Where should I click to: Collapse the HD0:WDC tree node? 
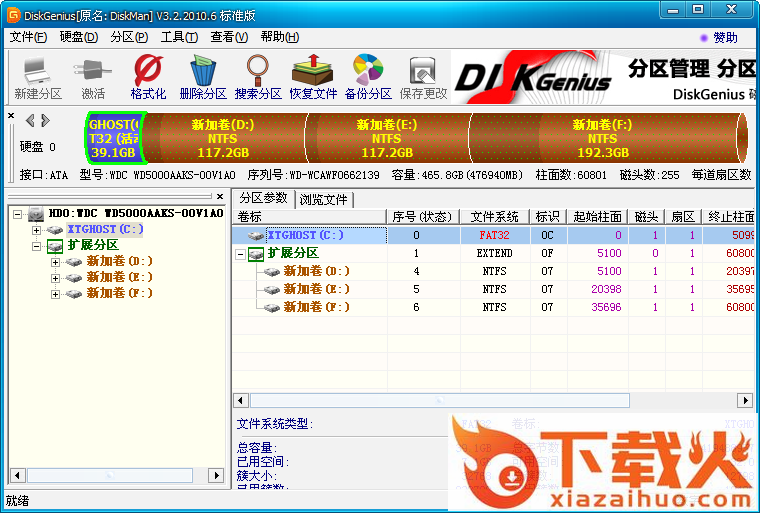click(x=17, y=214)
